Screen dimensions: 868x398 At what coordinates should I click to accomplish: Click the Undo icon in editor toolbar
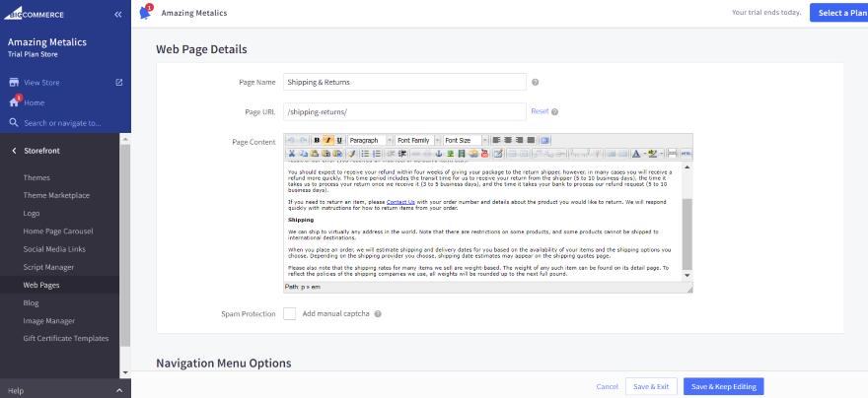[291, 141]
